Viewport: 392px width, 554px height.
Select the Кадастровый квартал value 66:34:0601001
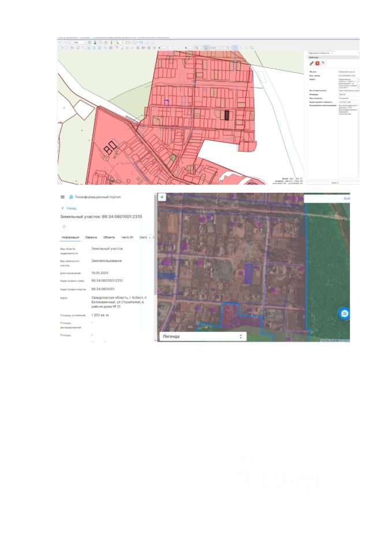(x=103, y=289)
